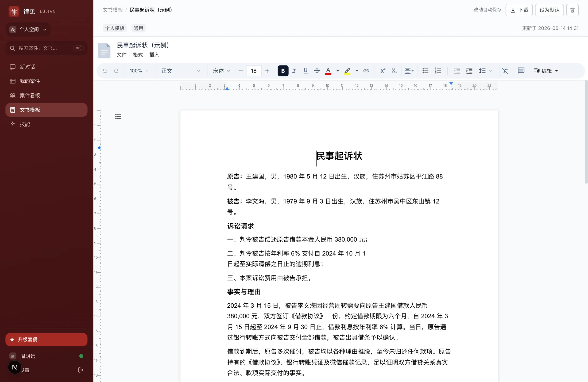
Task: Toggle bulleted list
Action: click(425, 71)
